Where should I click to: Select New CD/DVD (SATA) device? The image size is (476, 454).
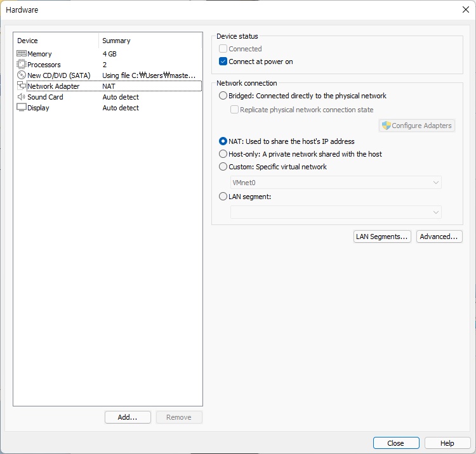[x=59, y=75]
